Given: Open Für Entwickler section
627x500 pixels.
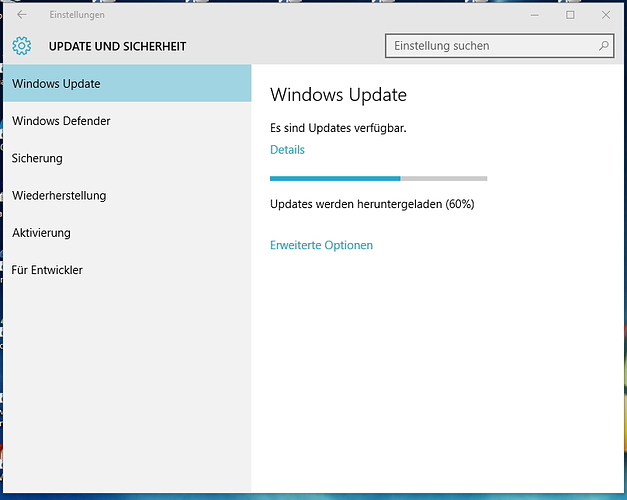Looking at the screenshot, I should click(x=127, y=270).
